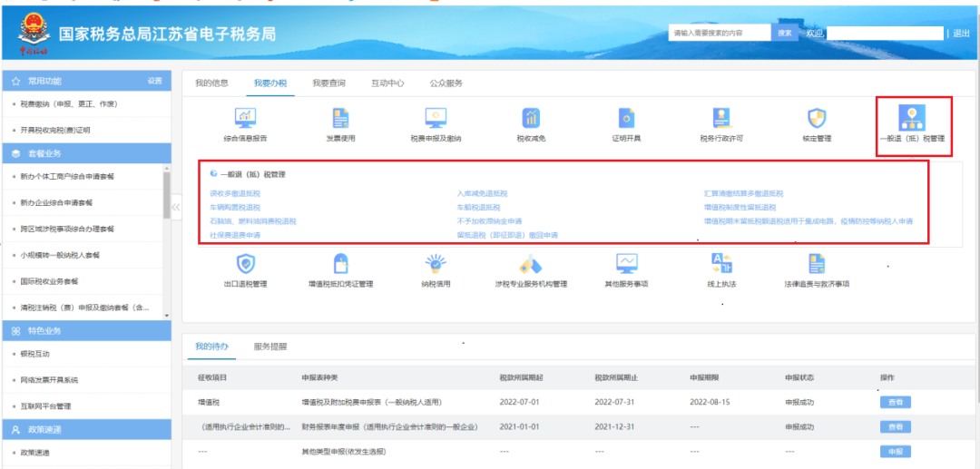The image size is (980, 469).
Task: Click the 退出 logout link
Action: click(961, 34)
